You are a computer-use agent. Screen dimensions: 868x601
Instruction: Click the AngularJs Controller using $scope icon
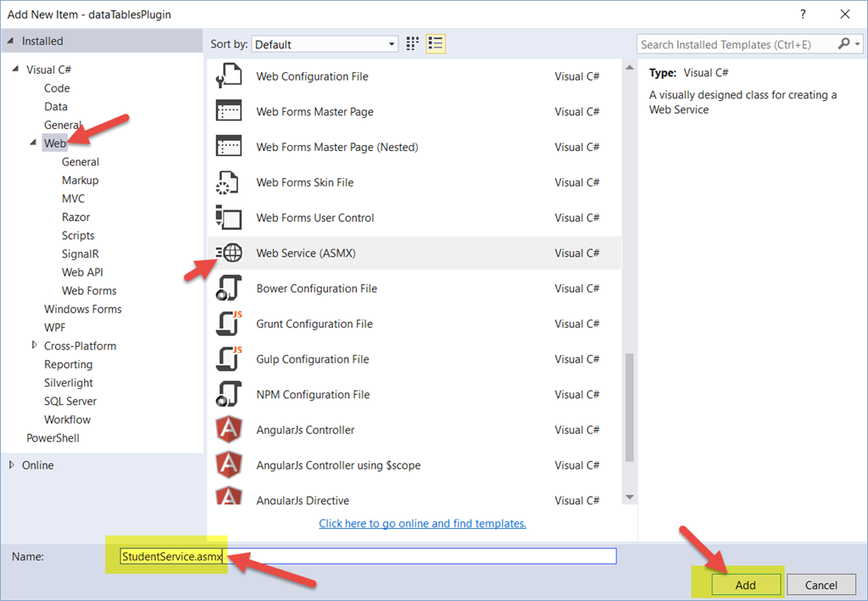point(229,465)
